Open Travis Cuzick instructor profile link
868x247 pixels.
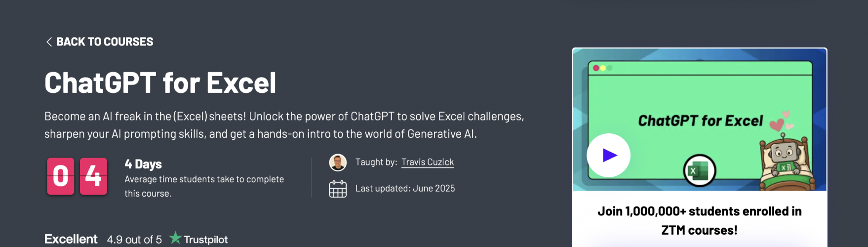pos(428,162)
